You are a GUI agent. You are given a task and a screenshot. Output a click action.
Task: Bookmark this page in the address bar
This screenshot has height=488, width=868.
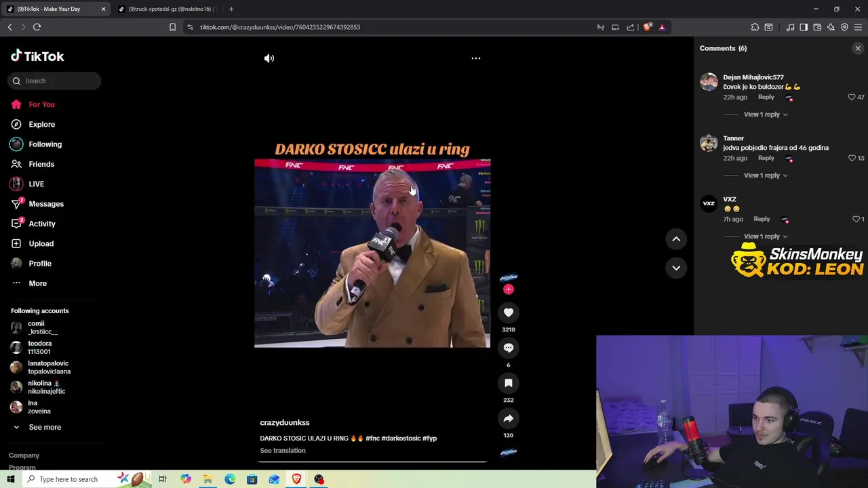pos(172,27)
